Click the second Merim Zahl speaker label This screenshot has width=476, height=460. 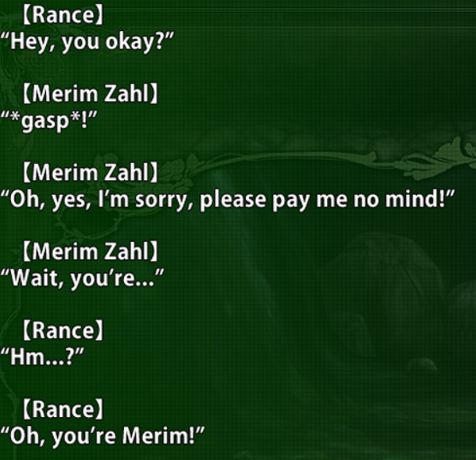point(91,172)
